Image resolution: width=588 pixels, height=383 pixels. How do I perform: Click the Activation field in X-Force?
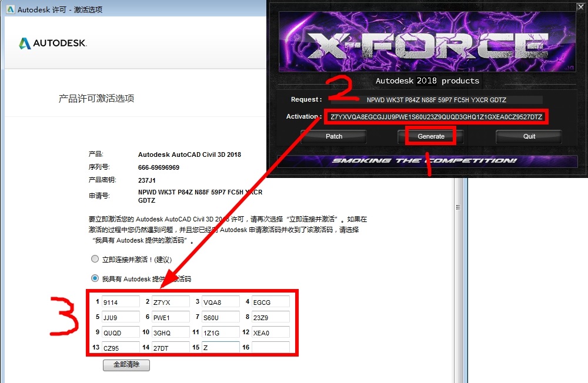tap(436, 116)
